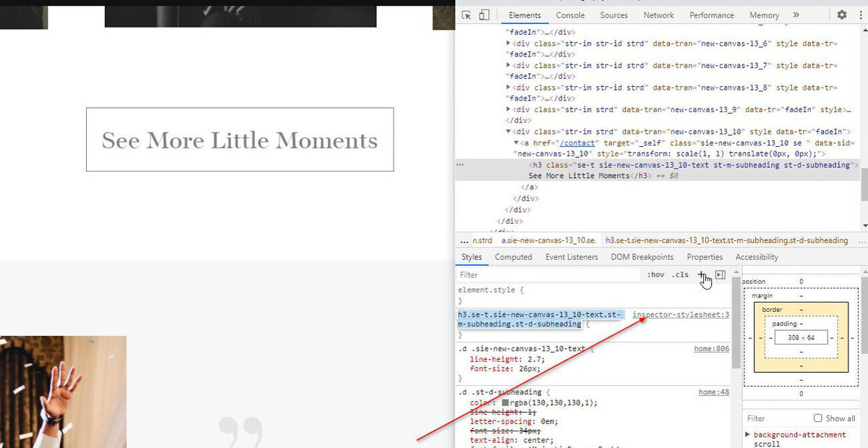
Task: Click the element.style rule header
Action: click(x=490, y=290)
